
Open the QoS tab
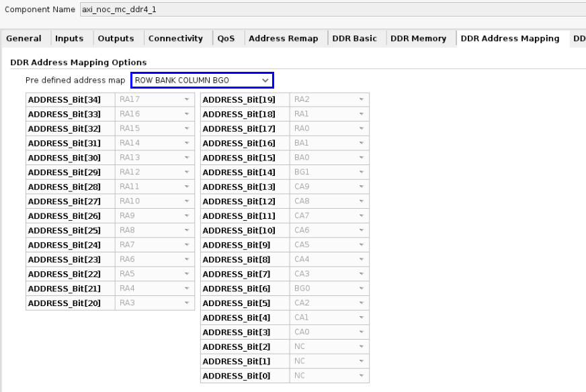pos(226,39)
